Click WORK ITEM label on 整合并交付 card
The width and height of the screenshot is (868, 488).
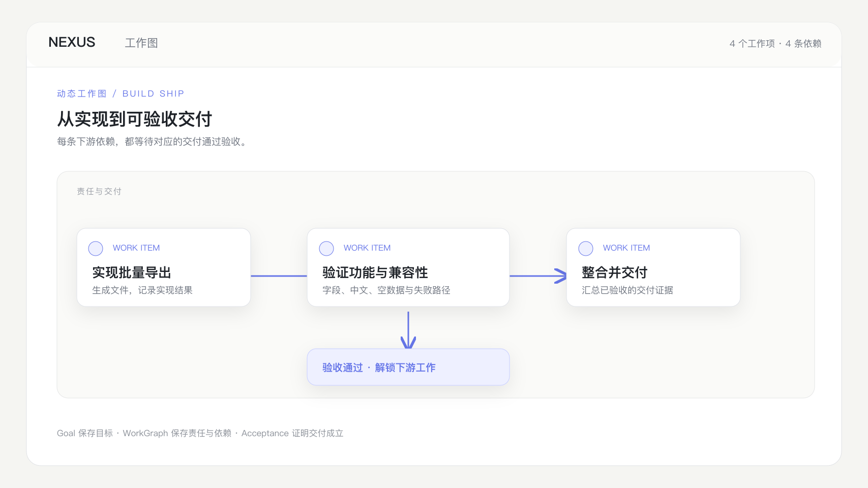626,248
